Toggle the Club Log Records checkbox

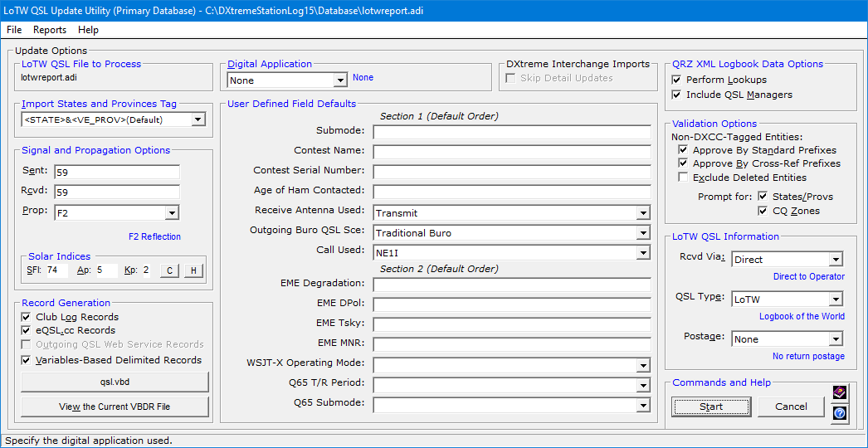(x=27, y=317)
